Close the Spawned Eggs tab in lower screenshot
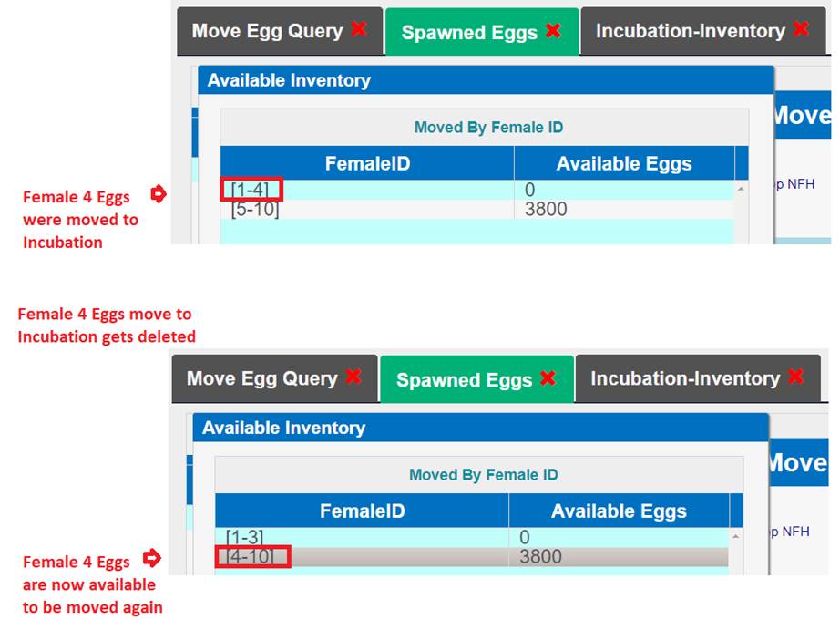 click(548, 378)
